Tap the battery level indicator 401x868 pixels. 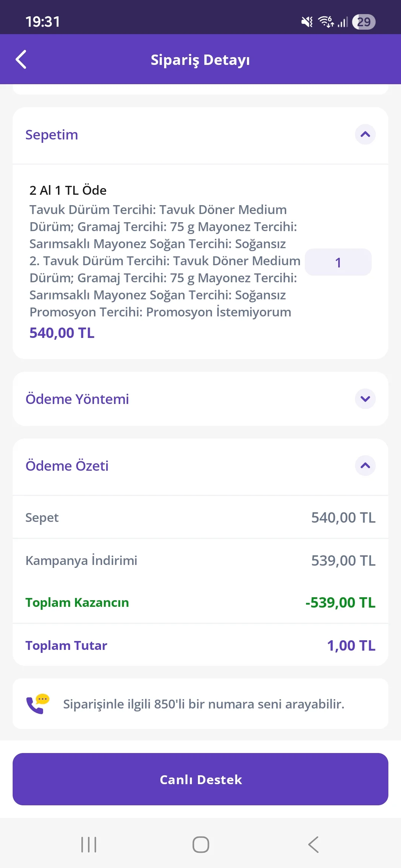coord(363,22)
